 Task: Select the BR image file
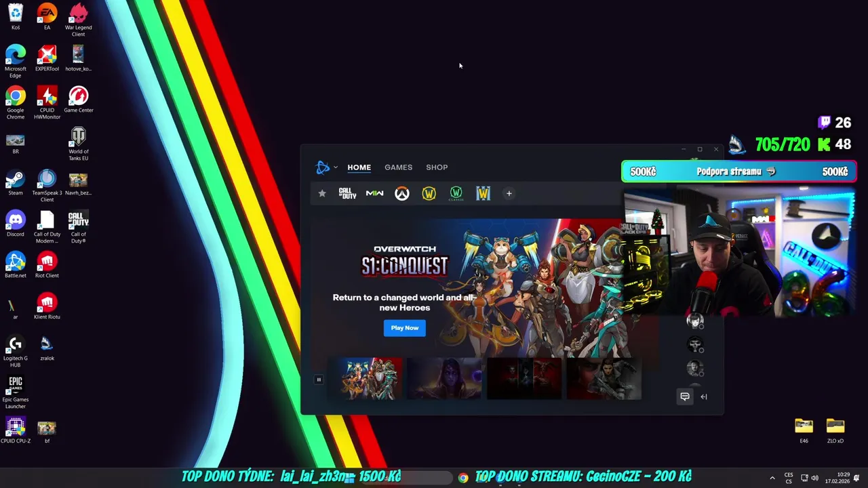click(x=16, y=144)
